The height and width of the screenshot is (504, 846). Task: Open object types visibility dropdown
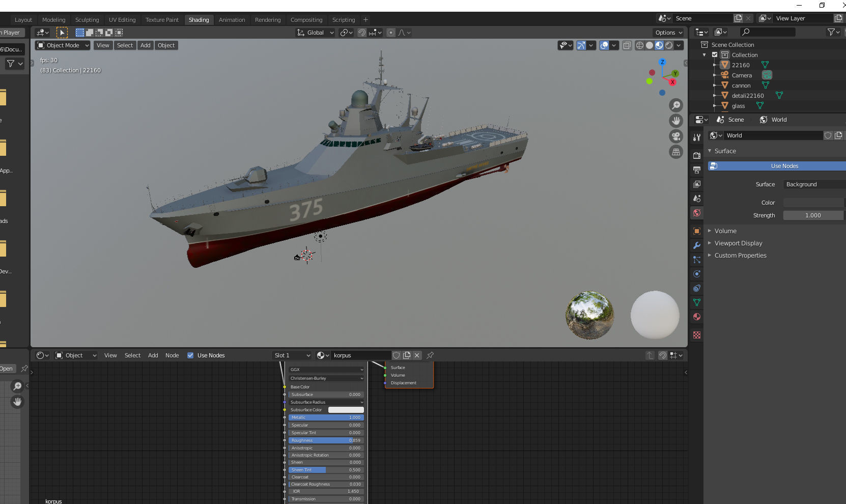click(566, 45)
